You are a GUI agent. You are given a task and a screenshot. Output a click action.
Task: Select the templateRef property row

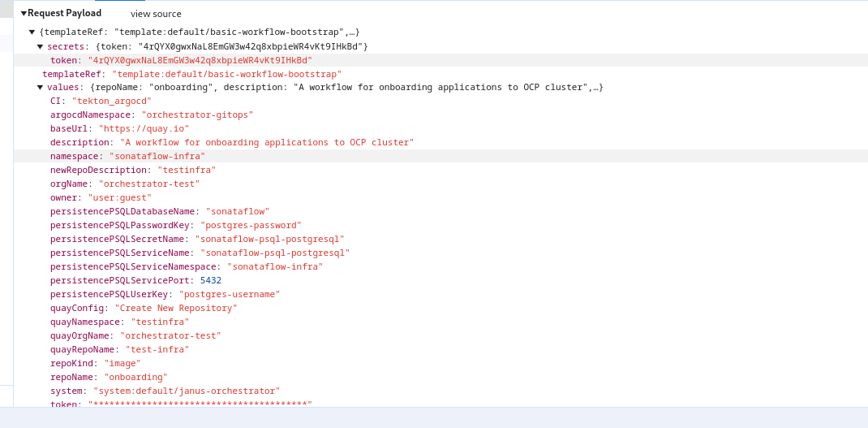(x=191, y=74)
